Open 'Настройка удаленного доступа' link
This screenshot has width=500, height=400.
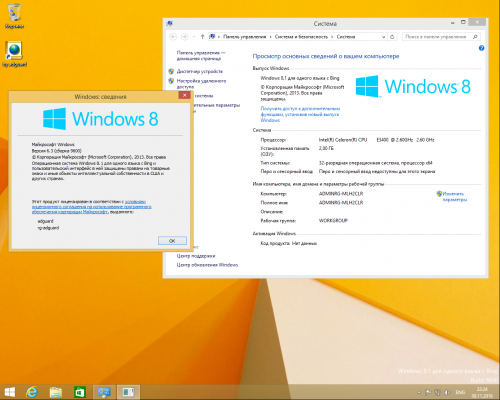(x=201, y=84)
